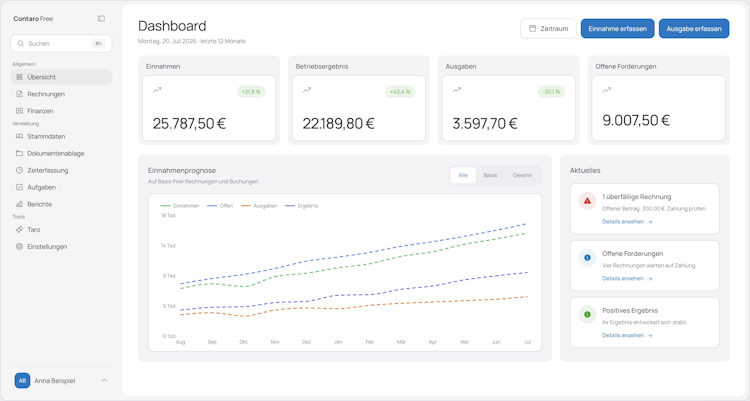
Task: Select the Alle forecast tab
Action: click(x=463, y=175)
